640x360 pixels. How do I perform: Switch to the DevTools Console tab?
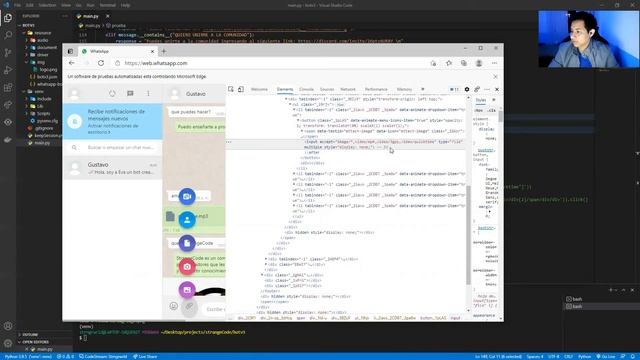pyautogui.click(x=307, y=89)
